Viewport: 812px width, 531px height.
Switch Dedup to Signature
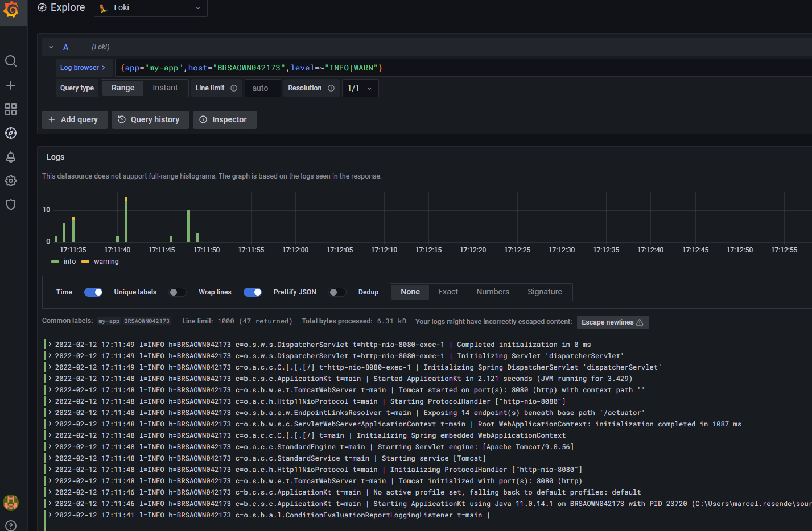click(545, 291)
